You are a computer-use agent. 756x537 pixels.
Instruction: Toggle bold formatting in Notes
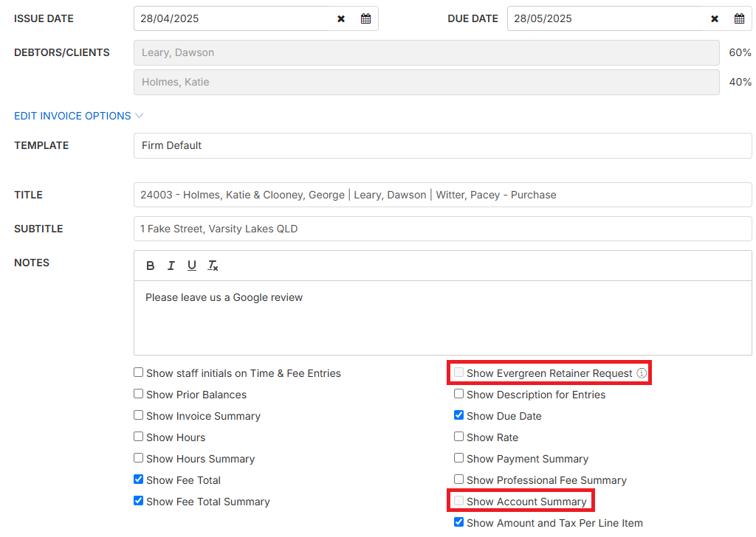151,266
